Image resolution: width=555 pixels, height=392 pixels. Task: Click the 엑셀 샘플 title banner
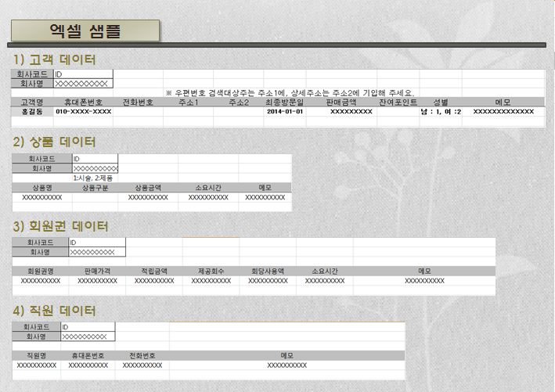click(85, 30)
